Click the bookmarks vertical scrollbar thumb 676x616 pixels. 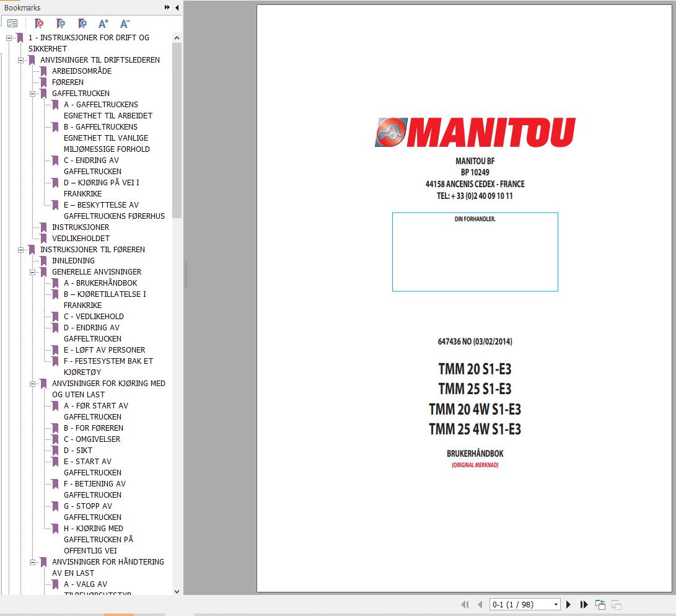[x=177, y=130]
